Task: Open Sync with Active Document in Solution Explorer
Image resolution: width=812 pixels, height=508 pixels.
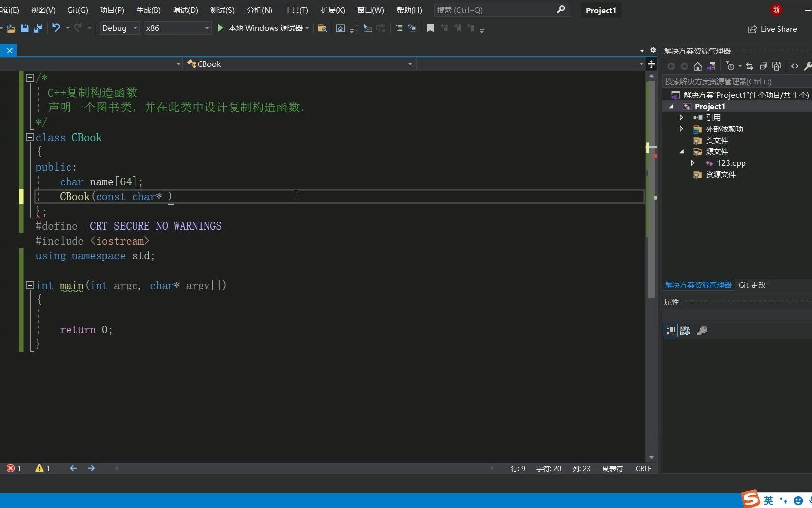Action: [749, 66]
